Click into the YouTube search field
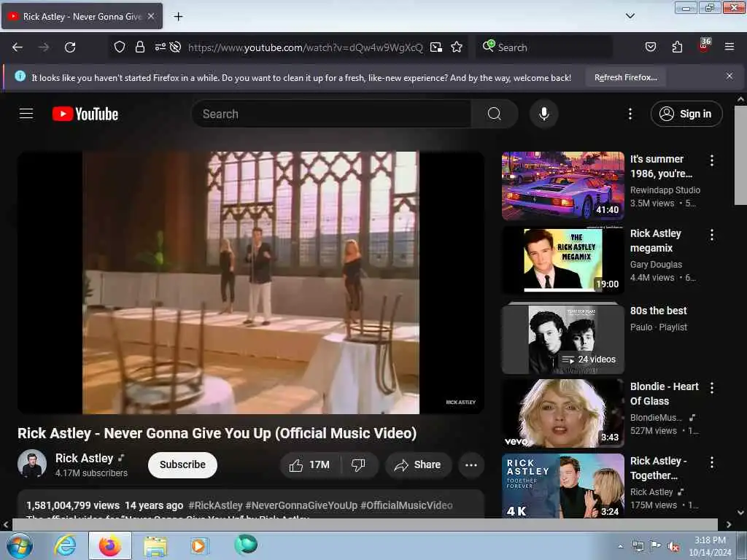This screenshot has width=747, height=560. point(331,114)
